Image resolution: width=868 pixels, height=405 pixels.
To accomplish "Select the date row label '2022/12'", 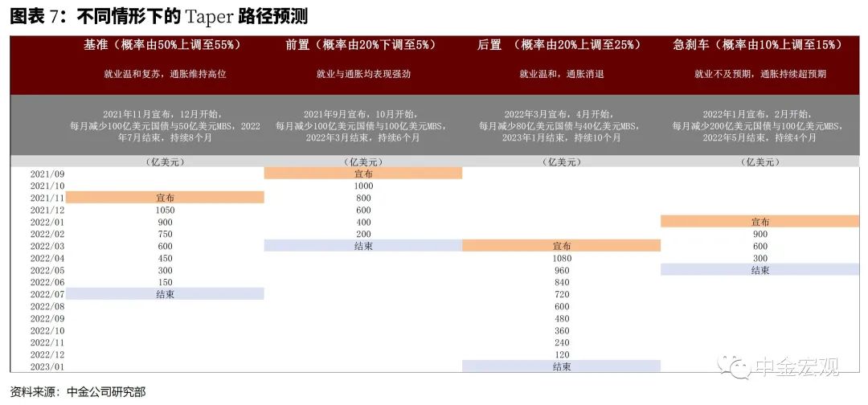I will pos(46,354).
